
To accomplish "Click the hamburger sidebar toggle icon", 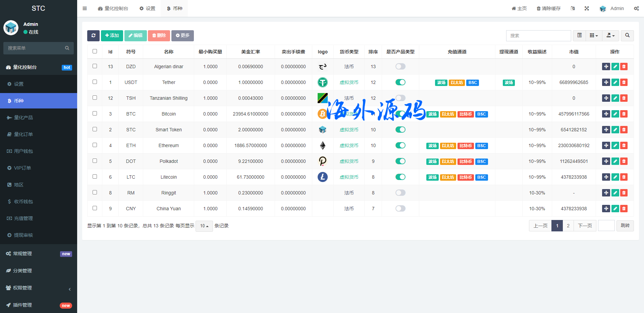I will tap(85, 8).
